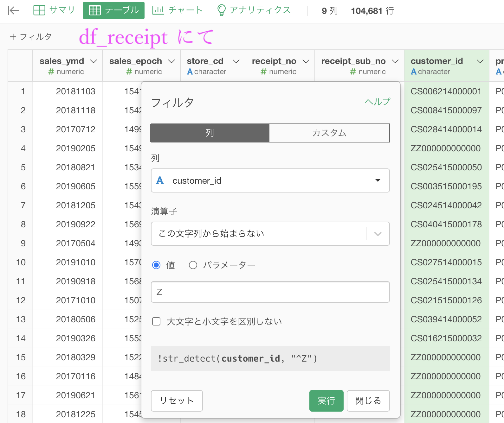Click cell CS021515000126
This screenshot has width=504, height=423.
point(446,300)
